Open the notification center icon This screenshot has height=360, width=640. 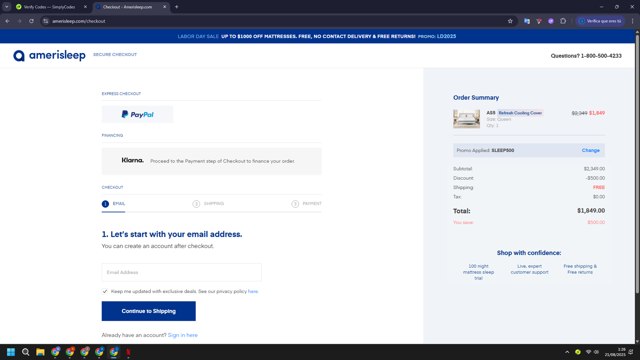tap(631, 352)
